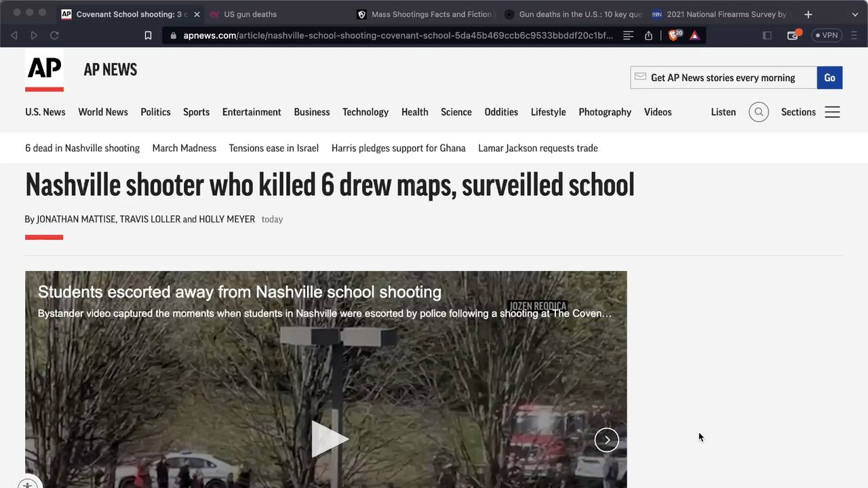
Task: Toggle the browser sidebar panel
Action: [767, 35]
